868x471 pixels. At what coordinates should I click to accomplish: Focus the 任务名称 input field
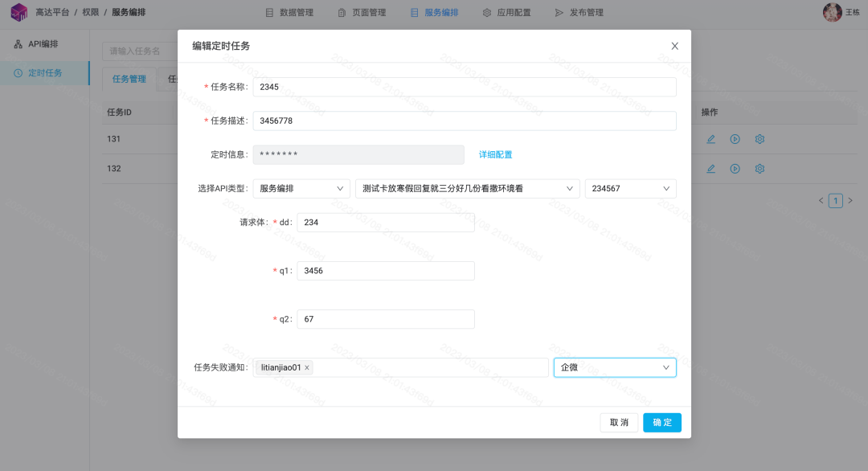pyautogui.click(x=465, y=87)
